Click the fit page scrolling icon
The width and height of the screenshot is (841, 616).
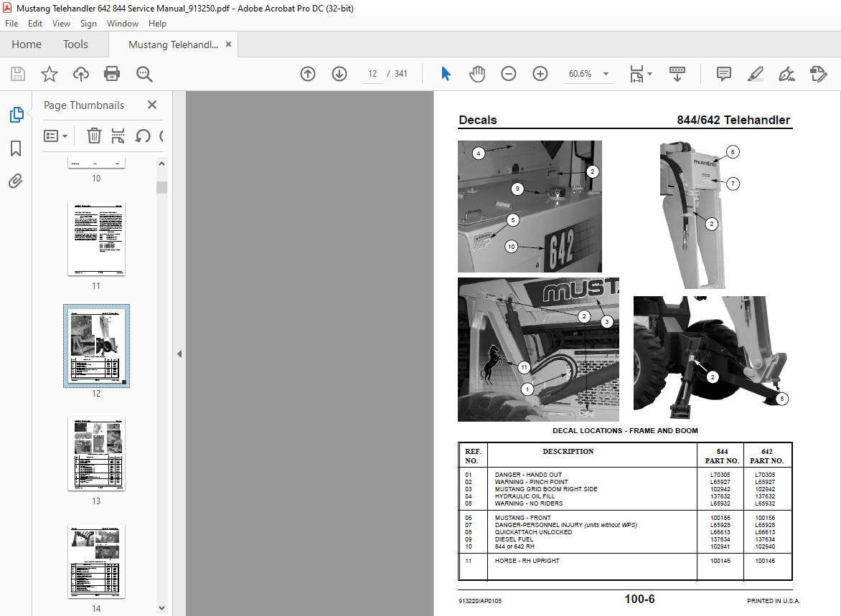tap(636, 74)
